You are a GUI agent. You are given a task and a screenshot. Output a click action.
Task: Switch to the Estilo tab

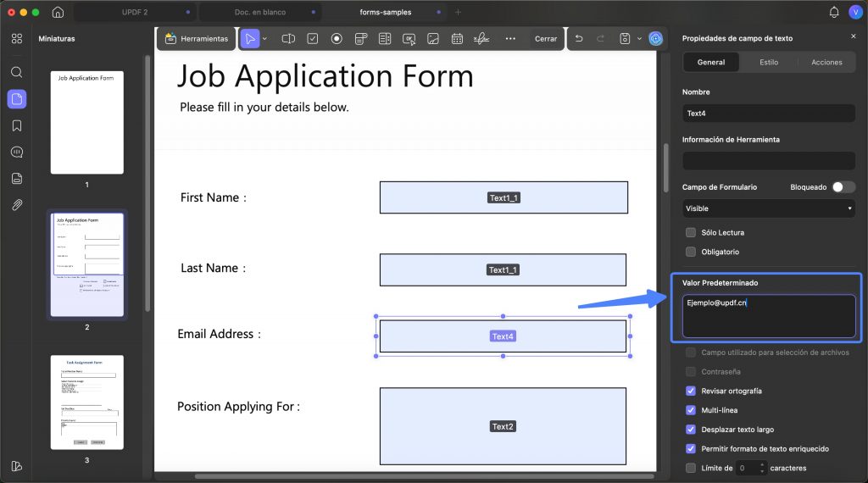click(768, 62)
